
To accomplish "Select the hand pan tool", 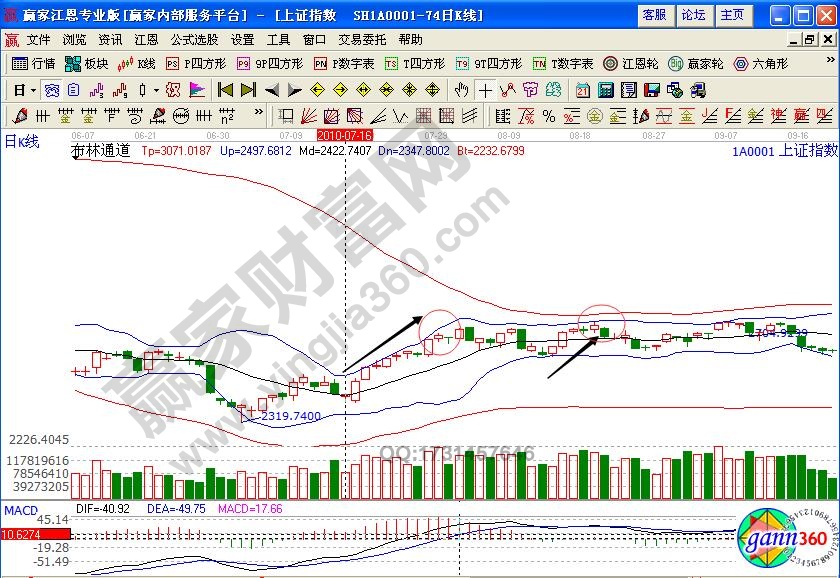I will pos(461,89).
